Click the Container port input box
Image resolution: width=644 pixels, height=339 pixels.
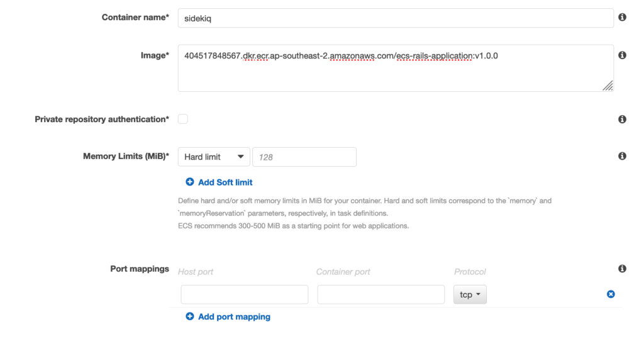[380, 294]
